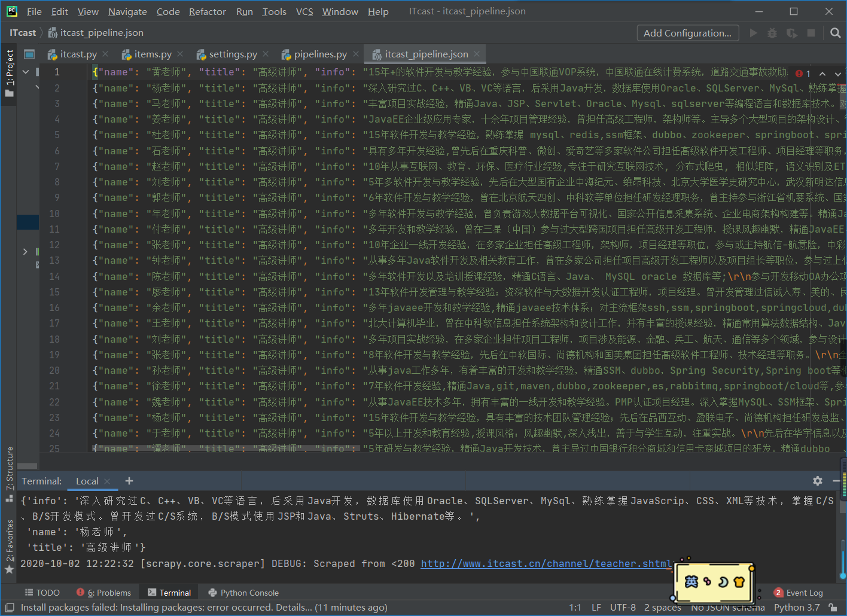This screenshot has height=616, width=847.
Task: Click the Run with Coverage icon
Action: coord(792,33)
